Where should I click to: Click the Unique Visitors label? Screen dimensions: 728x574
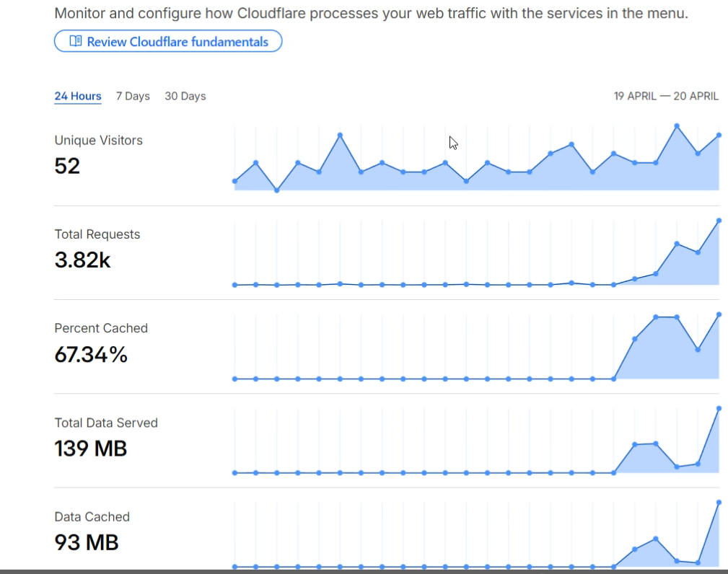click(x=98, y=140)
